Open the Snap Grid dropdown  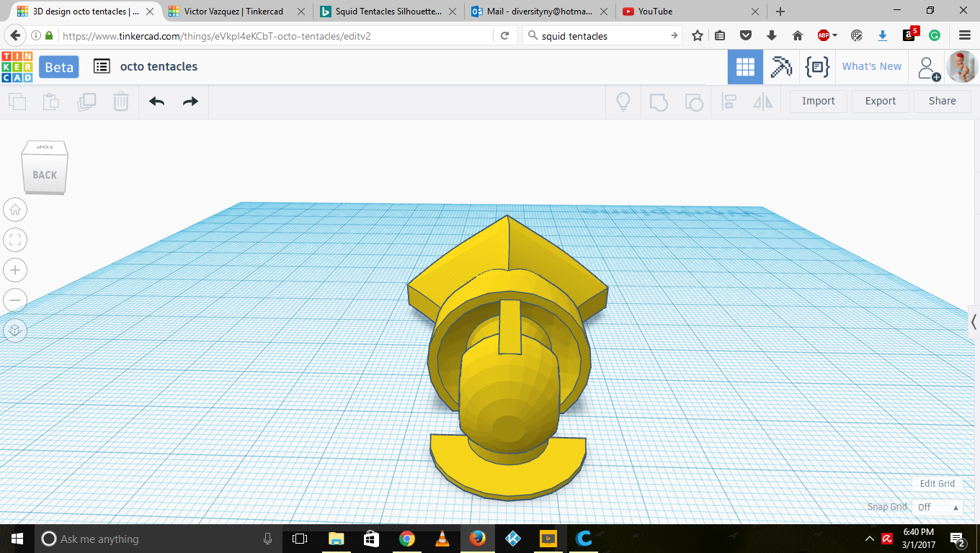point(938,507)
